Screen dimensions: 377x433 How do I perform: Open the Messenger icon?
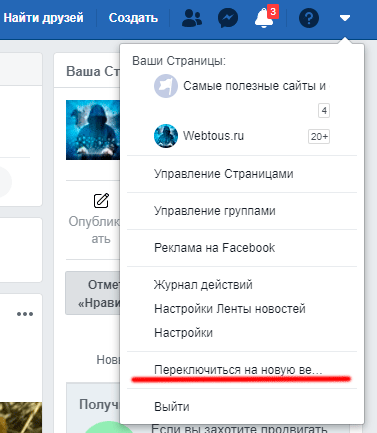(228, 18)
